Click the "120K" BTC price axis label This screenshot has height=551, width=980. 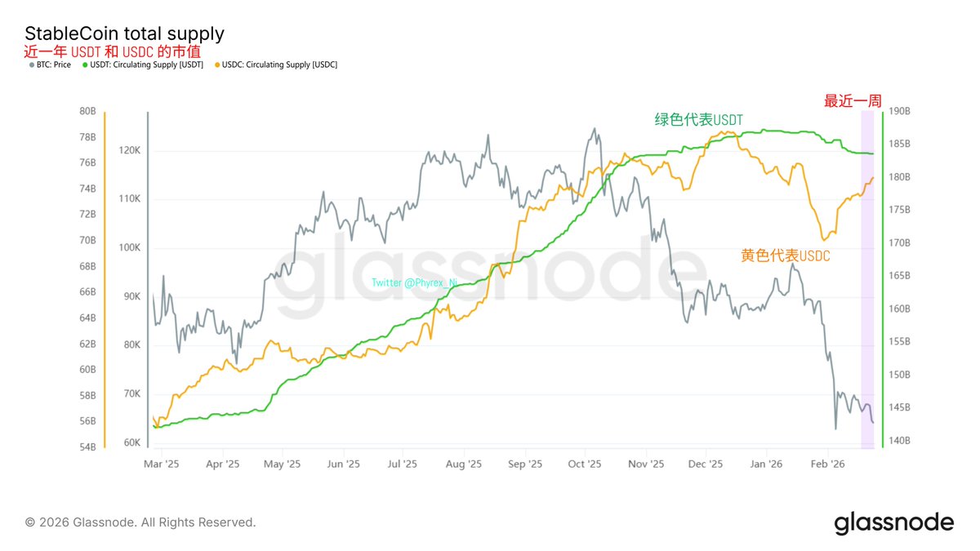tap(131, 151)
